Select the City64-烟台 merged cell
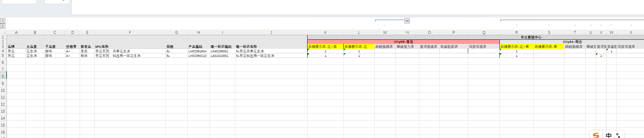This screenshot has width=644, height=138. click(572, 42)
